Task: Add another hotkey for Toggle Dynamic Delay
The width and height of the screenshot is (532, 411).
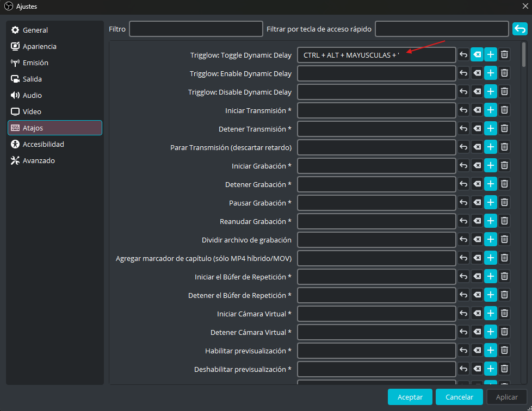Action: pyautogui.click(x=491, y=54)
